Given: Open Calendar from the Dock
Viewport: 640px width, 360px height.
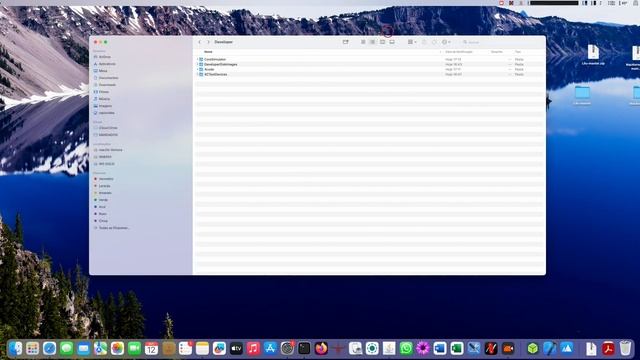Looking at the screenshot, I should tap(151, 349).
